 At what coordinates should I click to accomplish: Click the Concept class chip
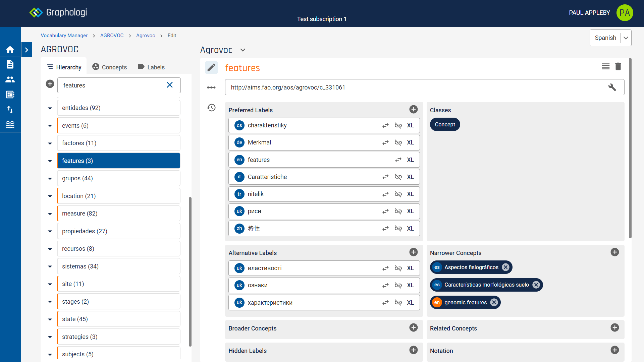(445, 124)
